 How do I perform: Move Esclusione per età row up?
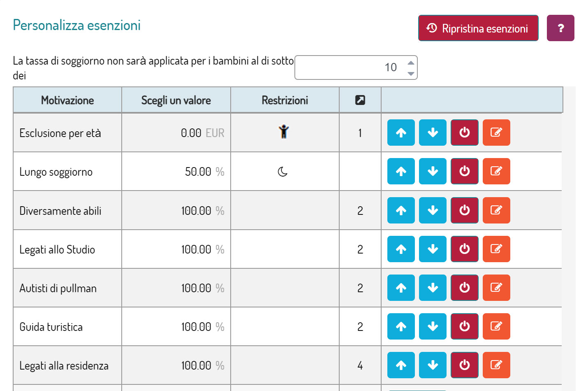click(x=401, y=133)
